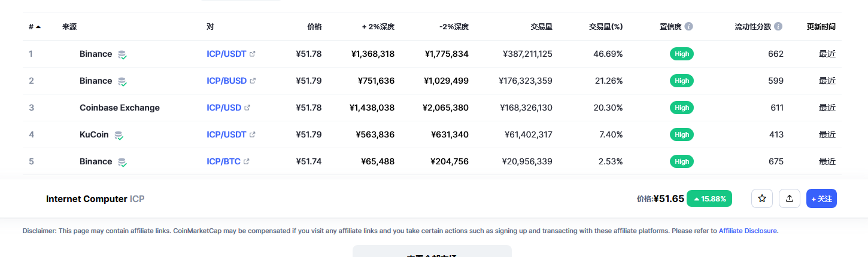This screenshot has width=868, height=257.
Task: Click reserves icon in Binance row 1
Action: point(122,54)
